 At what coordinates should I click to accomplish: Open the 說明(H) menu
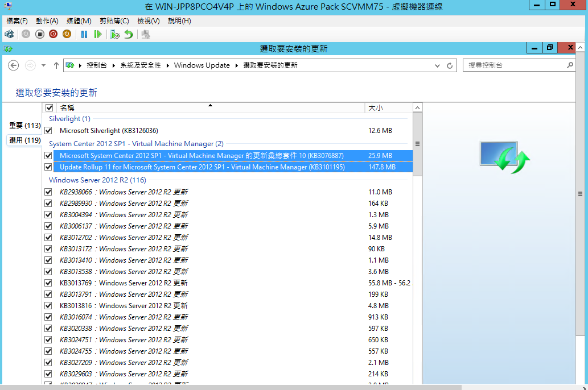click(x=180, y=21)
